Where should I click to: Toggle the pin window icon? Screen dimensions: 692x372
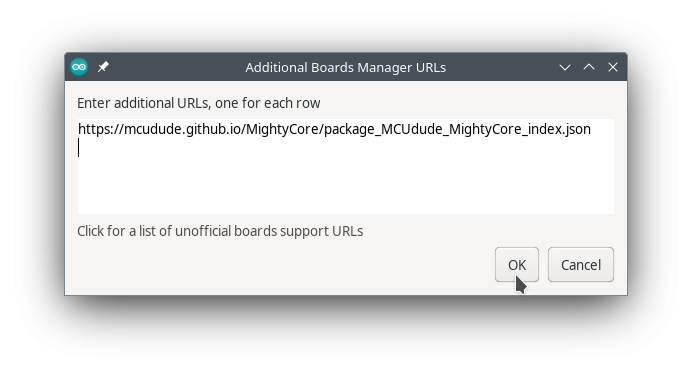point(103,67)
